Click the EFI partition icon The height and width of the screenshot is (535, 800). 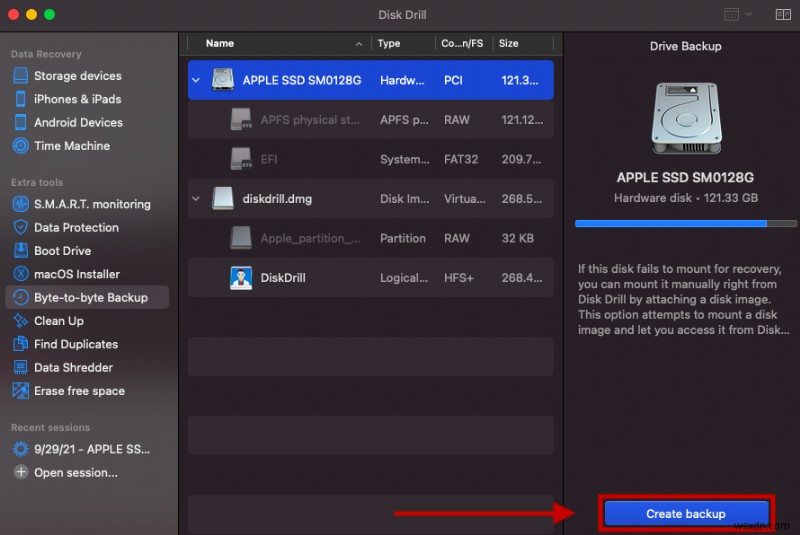(x=241, y=159)
